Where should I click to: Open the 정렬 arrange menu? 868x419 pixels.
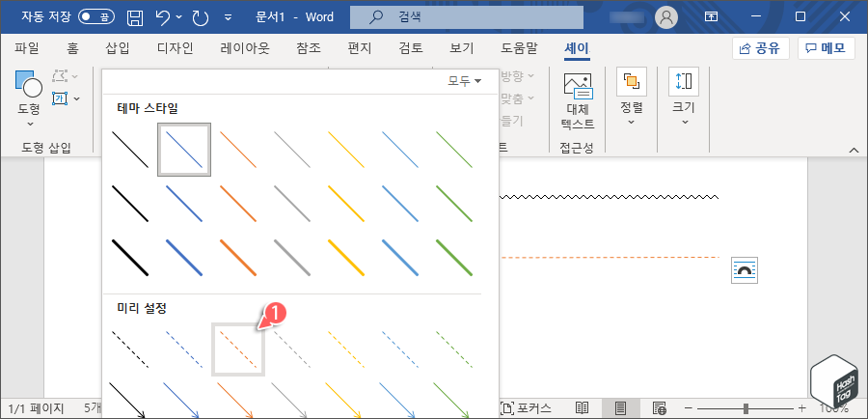tap(631, 97)
